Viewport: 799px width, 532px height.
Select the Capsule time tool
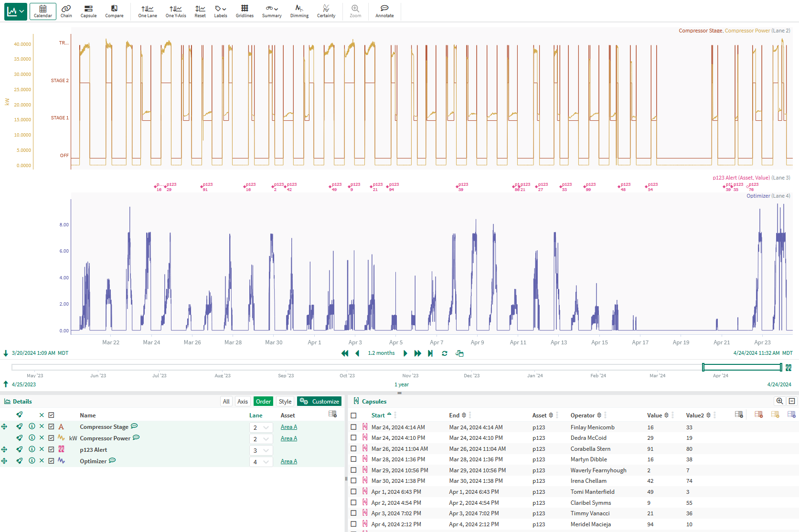point(88,11)
